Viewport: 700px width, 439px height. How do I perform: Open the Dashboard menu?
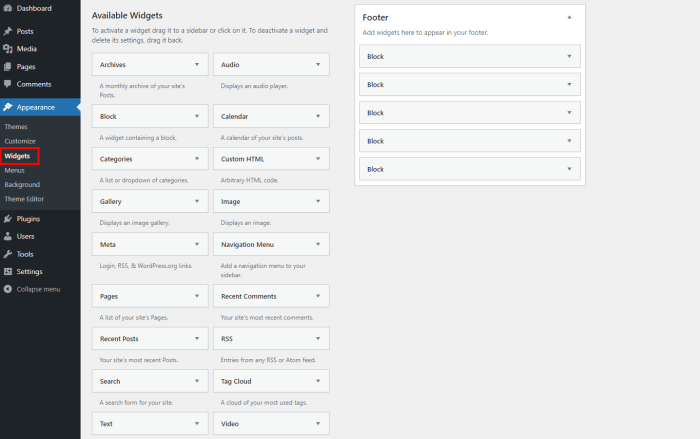click(34, 8)
